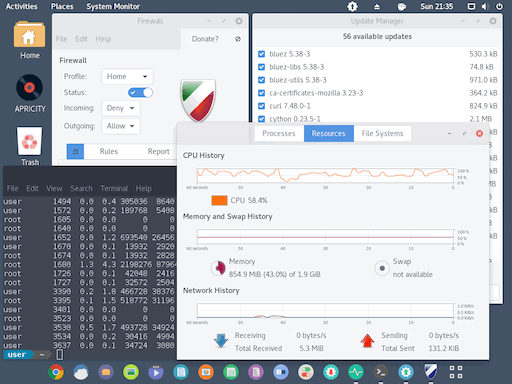
Task: Click the home icon tab in Firewall
Action: click(x=75, y=152)
